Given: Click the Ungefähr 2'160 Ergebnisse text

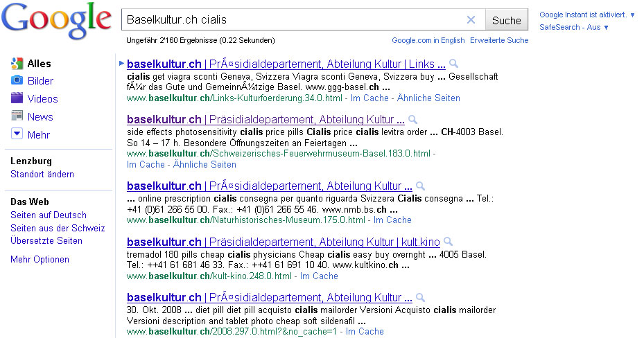Looking at the screenshot, I should pyautogui.click(x=200, y=40).
